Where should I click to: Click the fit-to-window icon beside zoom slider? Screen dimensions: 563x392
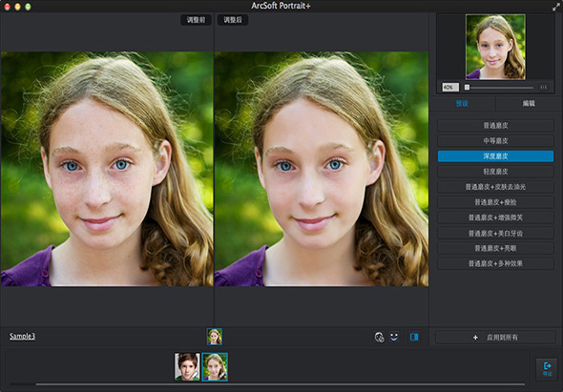click(544, 87)
